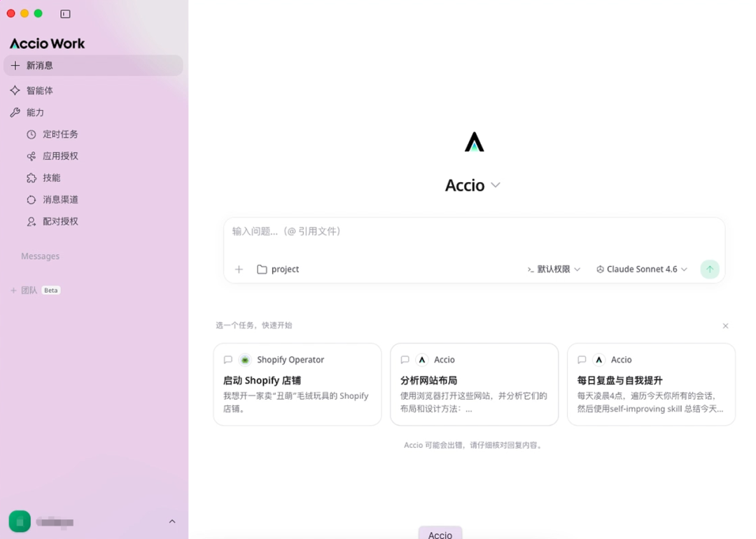The height and width of the screenshot is (539, 756).
Task: Dismiss the task suggestions with the X
Action: tap(725, 325)
